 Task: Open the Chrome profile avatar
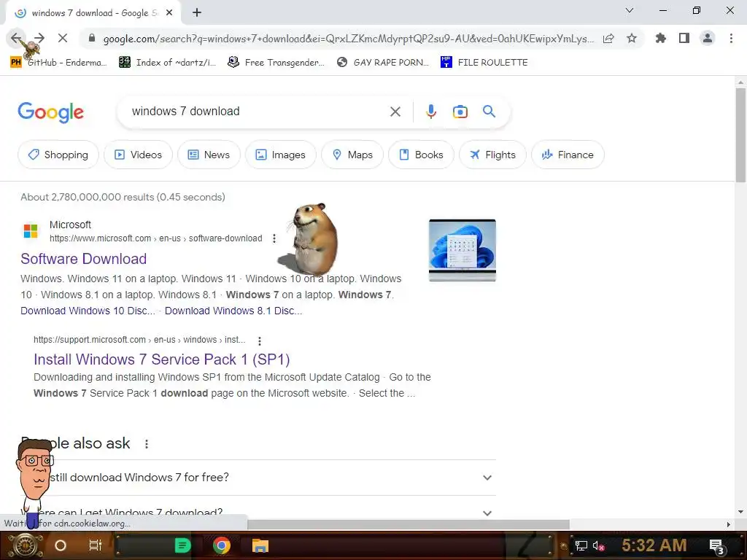[x=708, y=38]
